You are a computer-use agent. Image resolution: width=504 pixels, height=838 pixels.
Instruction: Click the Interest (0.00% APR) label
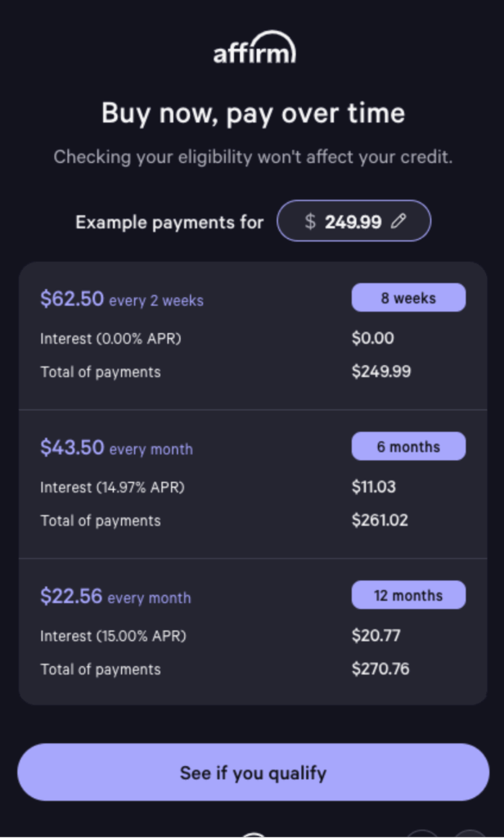pos(110,338)
